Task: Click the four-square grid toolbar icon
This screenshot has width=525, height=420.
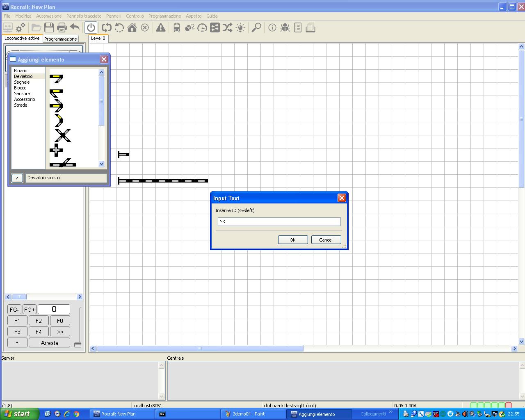Action: click(x=215, y=28)
